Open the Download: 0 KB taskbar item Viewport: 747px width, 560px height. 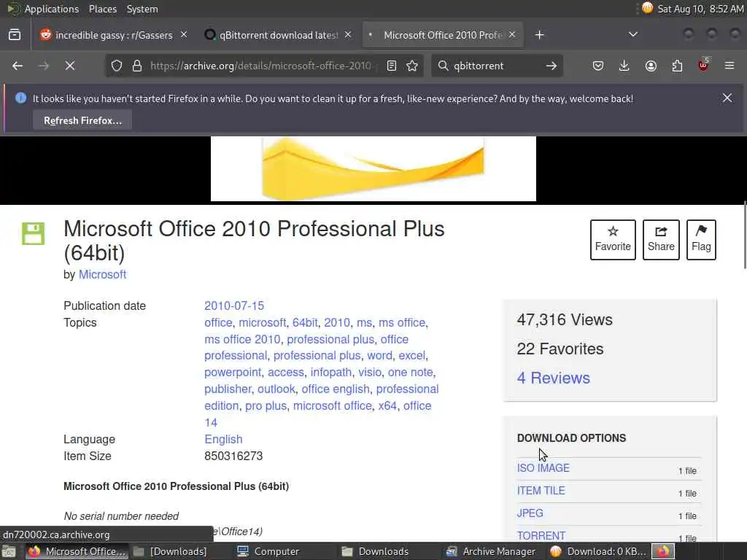[598, 551]
